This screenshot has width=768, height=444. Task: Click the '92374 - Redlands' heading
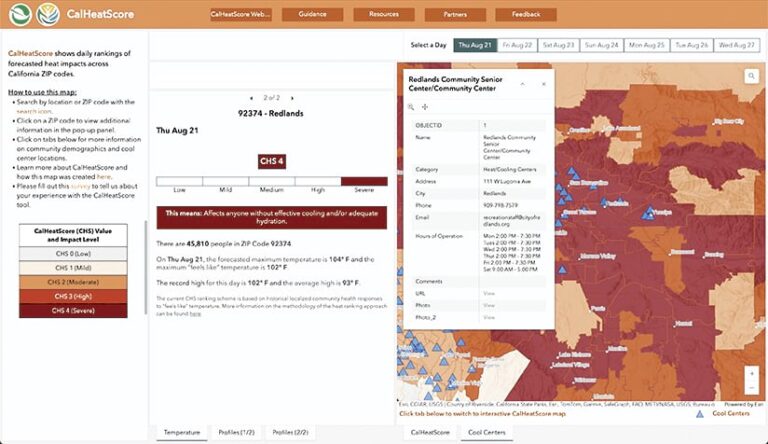pos(270,113)
